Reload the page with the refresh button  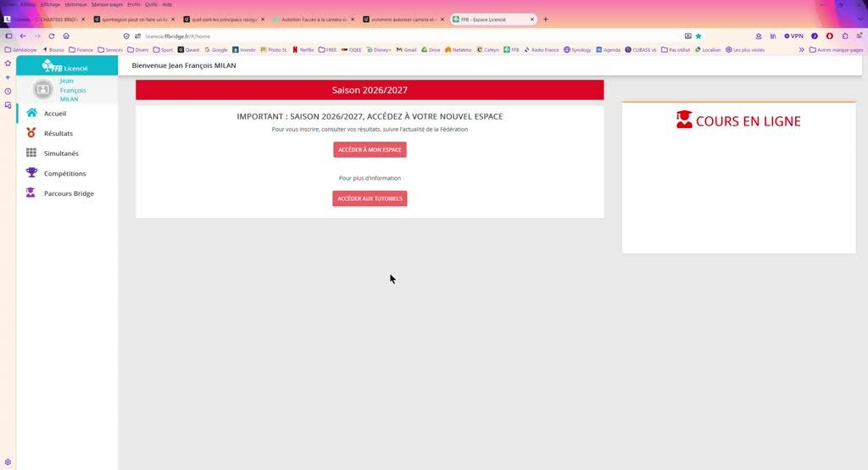coord(52,36)
